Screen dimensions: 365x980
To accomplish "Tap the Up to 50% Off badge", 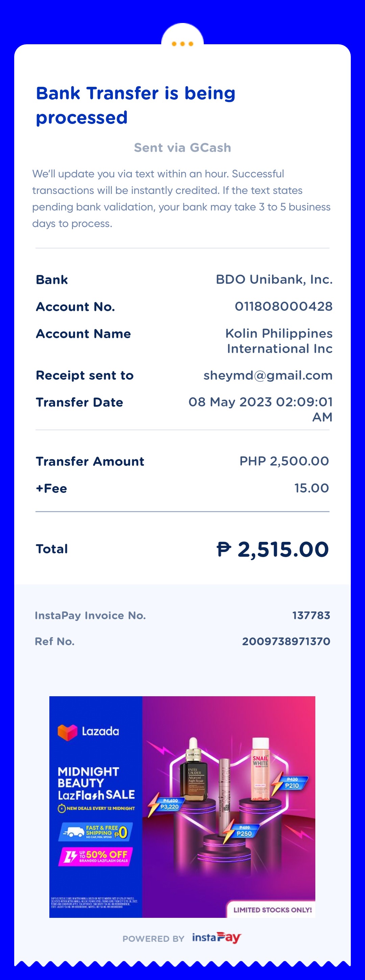I will [x=96, y=856].
